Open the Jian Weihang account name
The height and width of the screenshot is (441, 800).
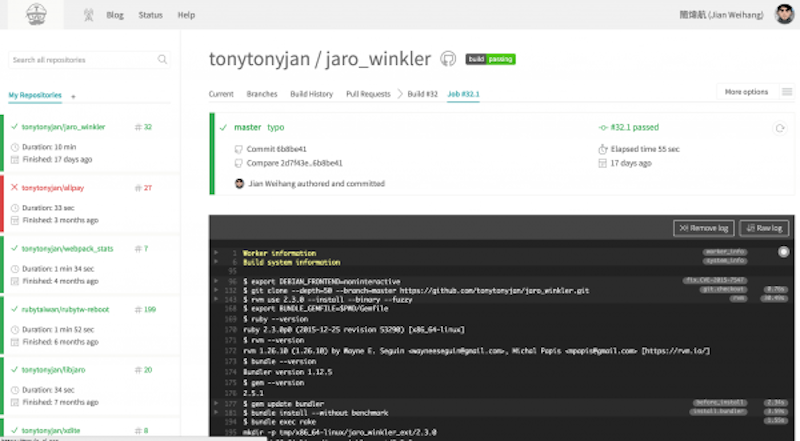tap(721, 15)
